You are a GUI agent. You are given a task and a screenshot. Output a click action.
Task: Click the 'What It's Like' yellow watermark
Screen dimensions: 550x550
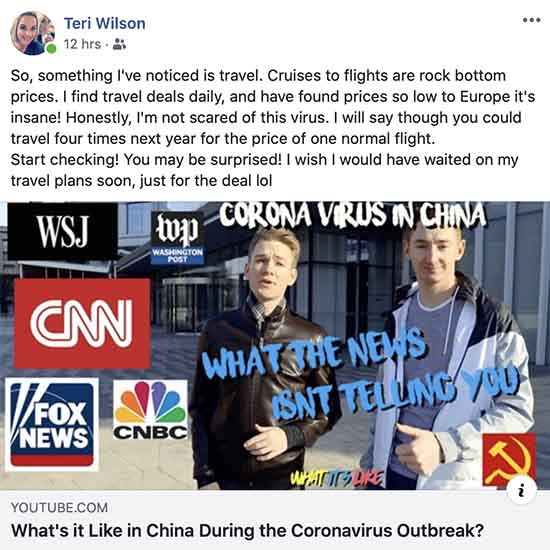[337, 478]
